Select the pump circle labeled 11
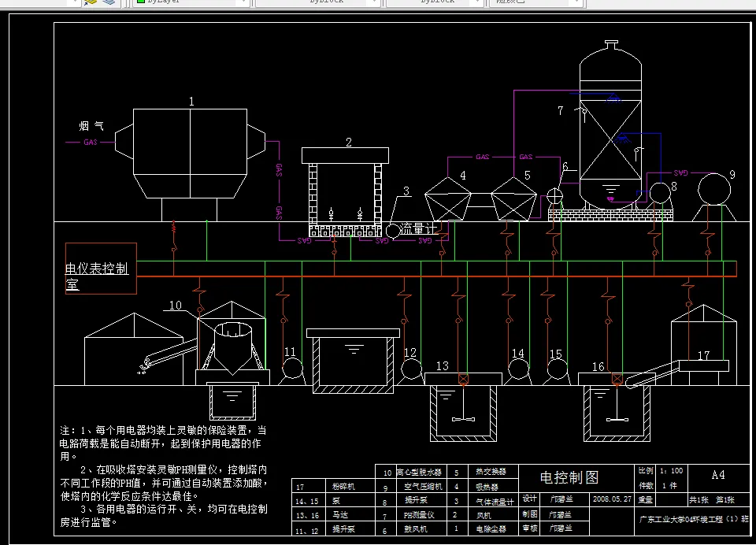The height and width of the screenshot is (545, 756). coord(291,369)
